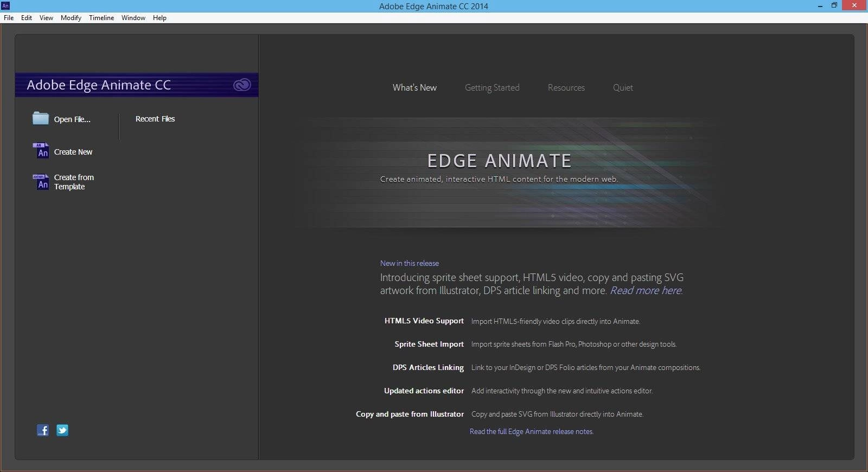The height and width of the screenshot is (472, 868).
Task: Switch to the Getting Started tab
Action: [x=492, y=87]
